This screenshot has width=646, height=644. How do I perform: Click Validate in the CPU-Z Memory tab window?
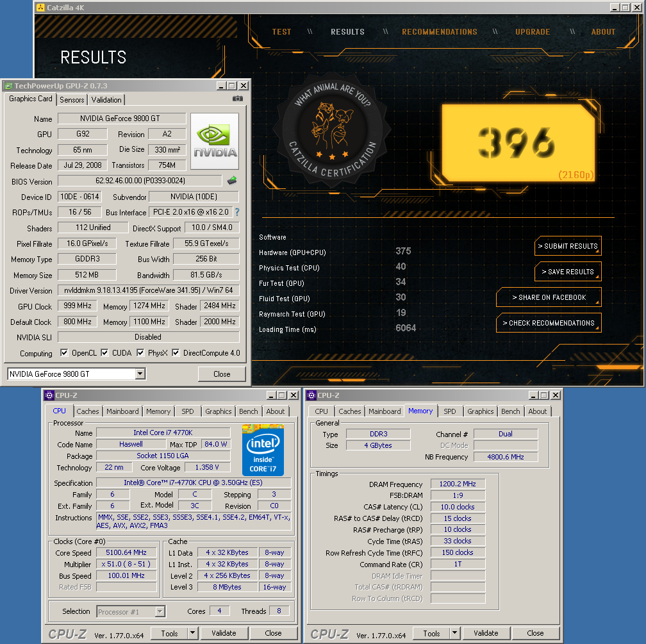click(486, 633)
